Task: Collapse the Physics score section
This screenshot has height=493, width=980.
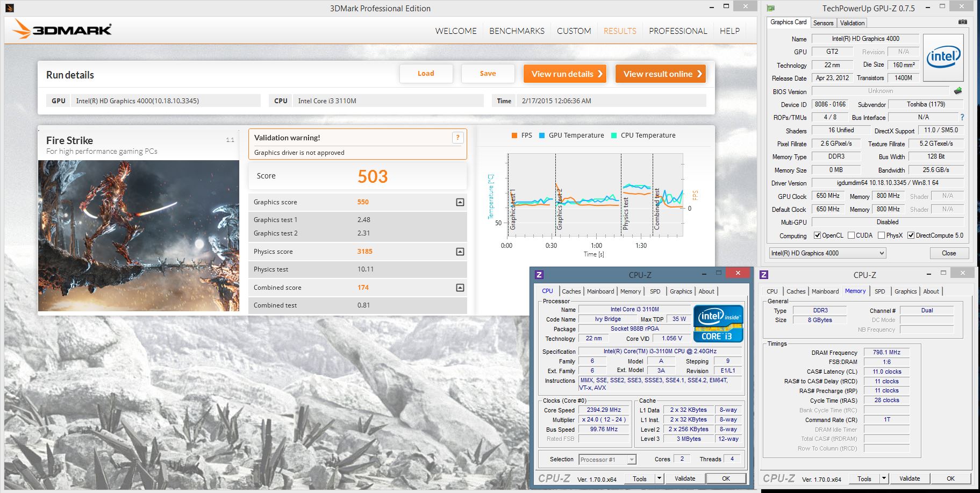Action: (460, 252)
